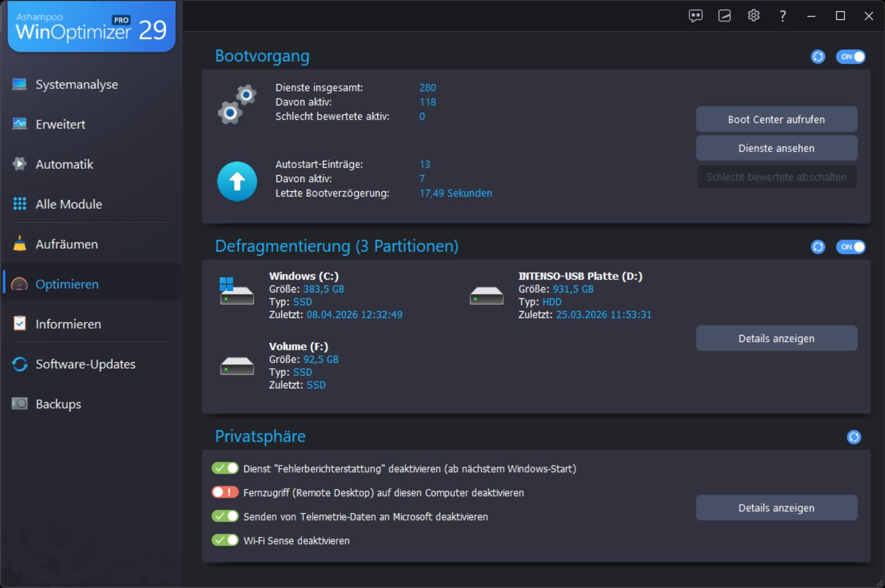This screenshot has width=885, height=588.
Task: Open Alle Module in sidebar
Action: point(91,204)
